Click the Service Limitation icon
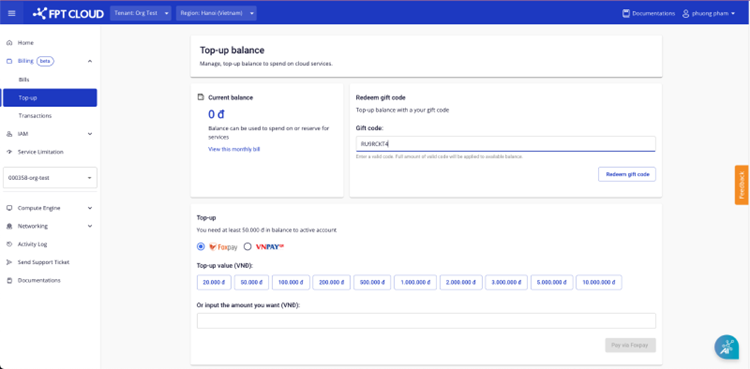 (9, 152)
